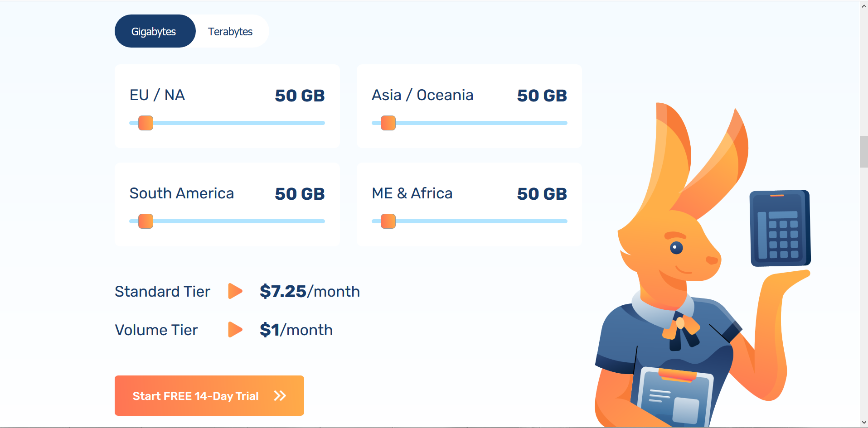
Task: Click the ME & Africa slider handle
Action: tap(388, 221)
